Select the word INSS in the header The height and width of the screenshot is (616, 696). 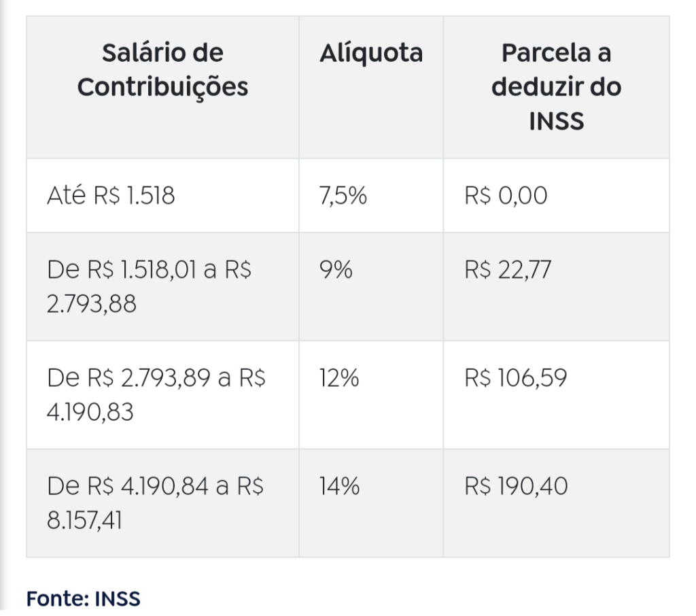(556, 121)
